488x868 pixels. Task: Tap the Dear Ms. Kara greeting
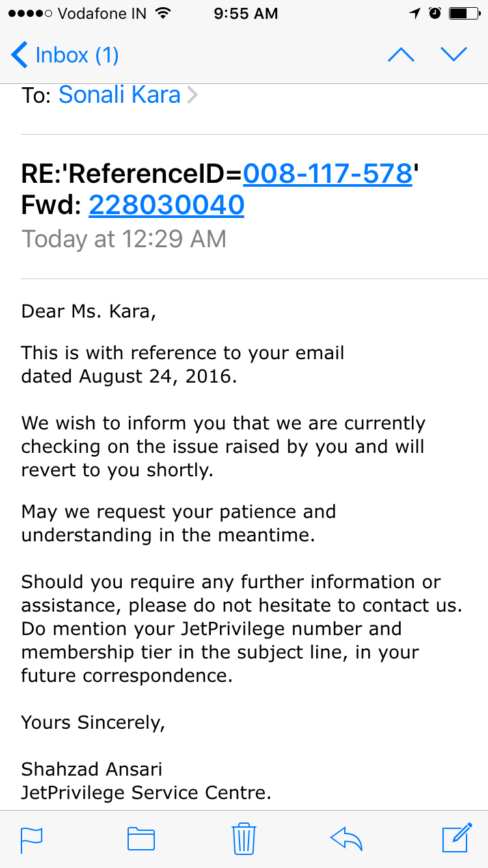click(89, 311)
